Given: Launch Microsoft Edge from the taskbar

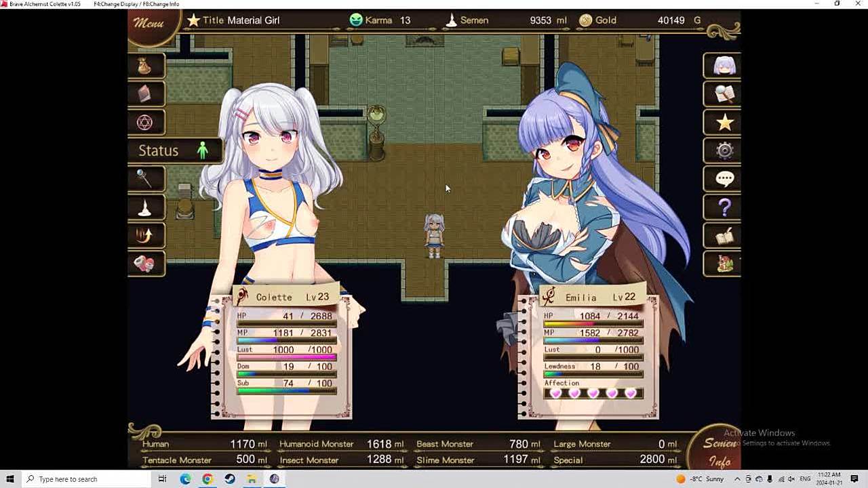Looking at the screenshot, I should click(185, 479).
